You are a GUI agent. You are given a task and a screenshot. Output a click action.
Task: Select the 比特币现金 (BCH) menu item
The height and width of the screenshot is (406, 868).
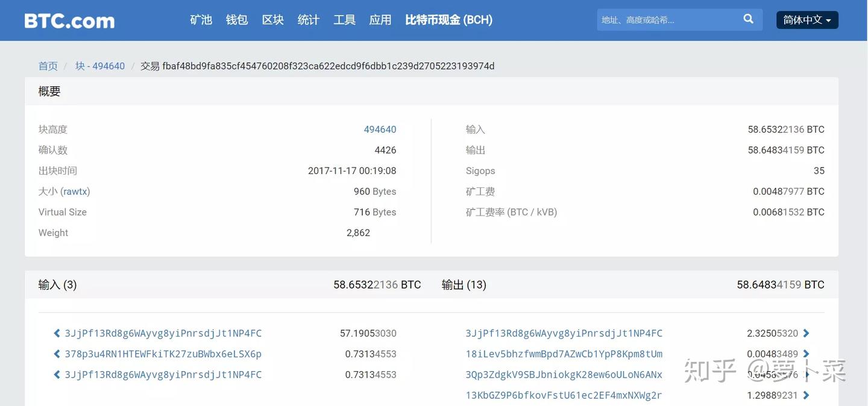(448, 19)
